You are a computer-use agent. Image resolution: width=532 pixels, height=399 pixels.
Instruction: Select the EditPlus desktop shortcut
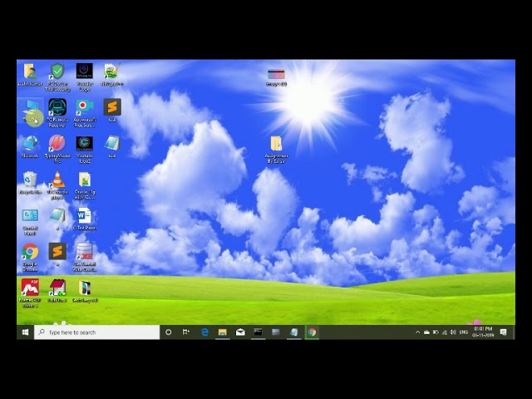tap(57, 291)
